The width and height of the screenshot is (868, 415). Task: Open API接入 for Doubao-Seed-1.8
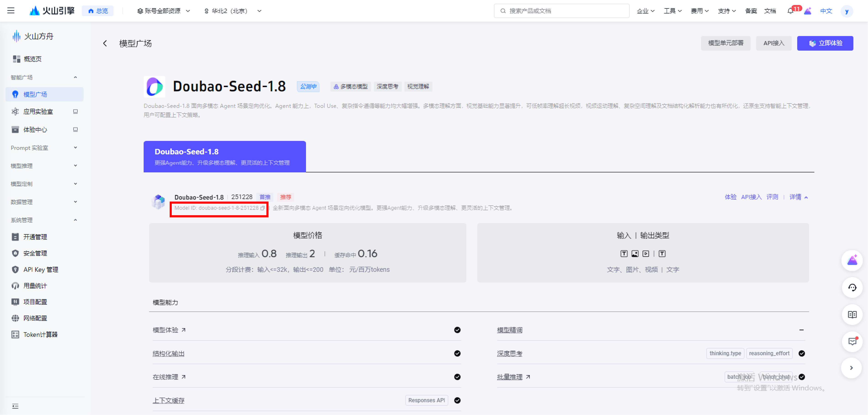751,197
